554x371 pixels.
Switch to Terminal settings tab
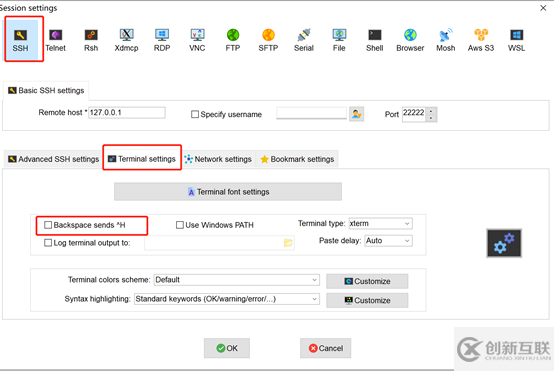[142, 159]
